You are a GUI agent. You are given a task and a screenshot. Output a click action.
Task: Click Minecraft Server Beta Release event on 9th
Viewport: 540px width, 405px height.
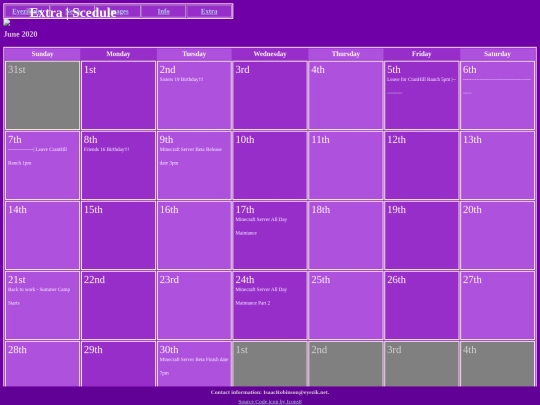pos(190,156)
